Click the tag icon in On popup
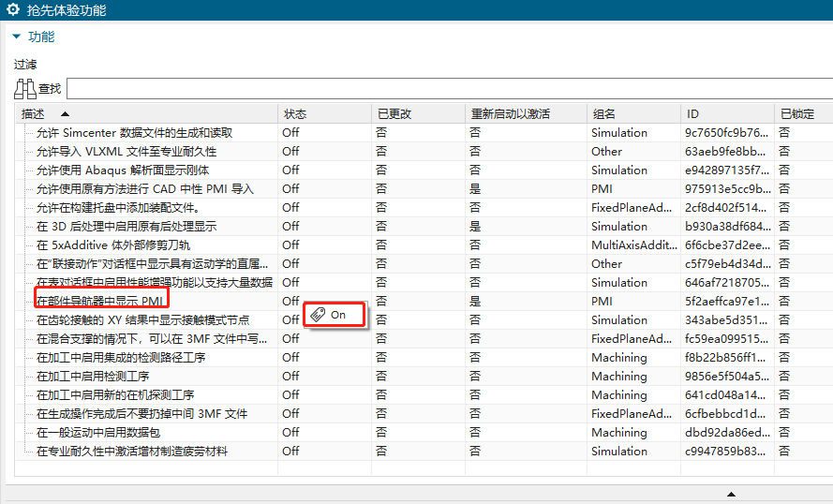Viewport: 833px width, 504px height. (318, 315)
